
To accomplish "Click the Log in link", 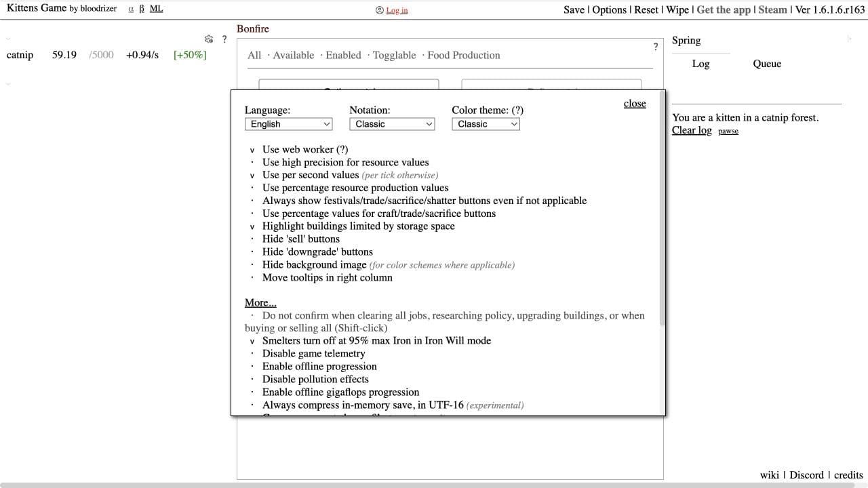I will [397, 10].
